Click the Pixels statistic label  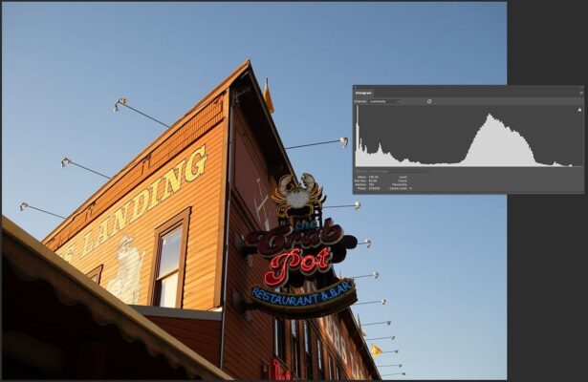tap(361, 188)
